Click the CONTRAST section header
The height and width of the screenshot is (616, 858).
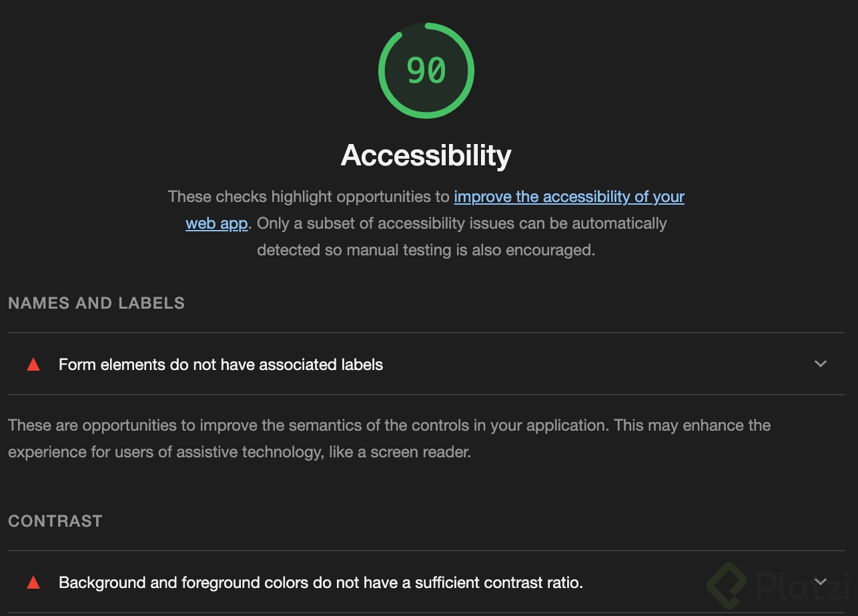pyautogui.click(x=55, y=521)
